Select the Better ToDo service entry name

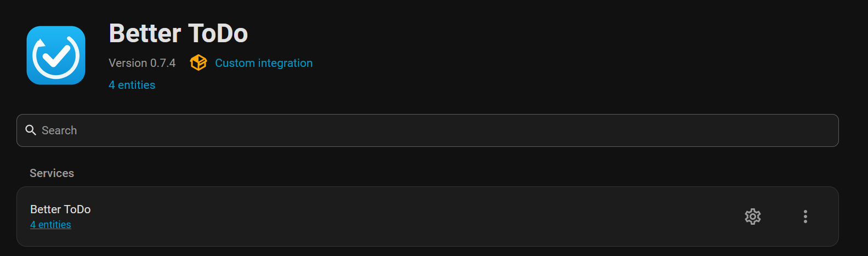[x=60, y=209]
